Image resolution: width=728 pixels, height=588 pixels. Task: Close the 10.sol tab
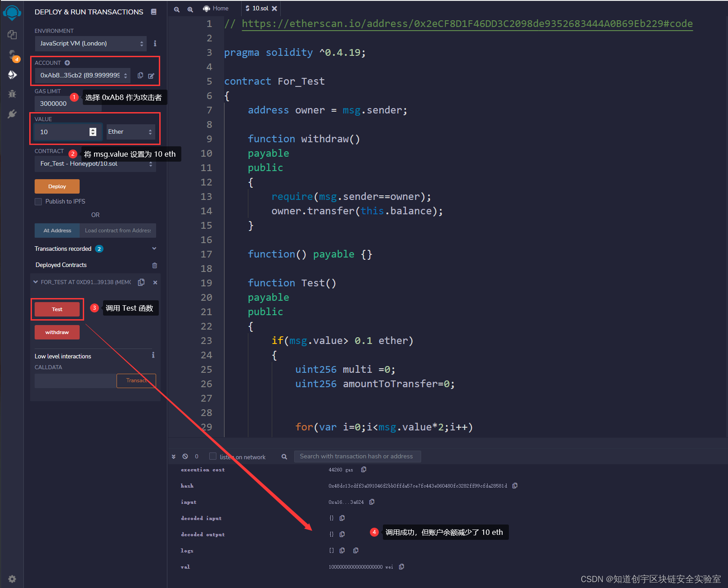point(274,9)
